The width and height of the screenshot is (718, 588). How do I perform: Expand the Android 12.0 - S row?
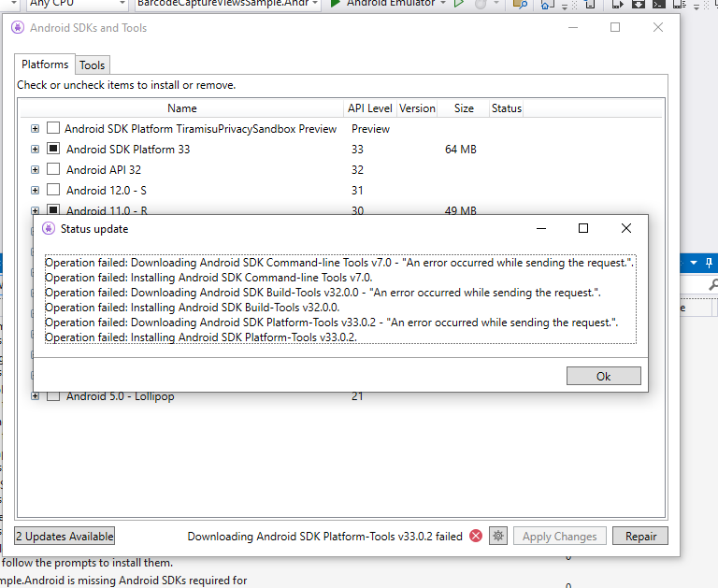(x=35, y=190)
